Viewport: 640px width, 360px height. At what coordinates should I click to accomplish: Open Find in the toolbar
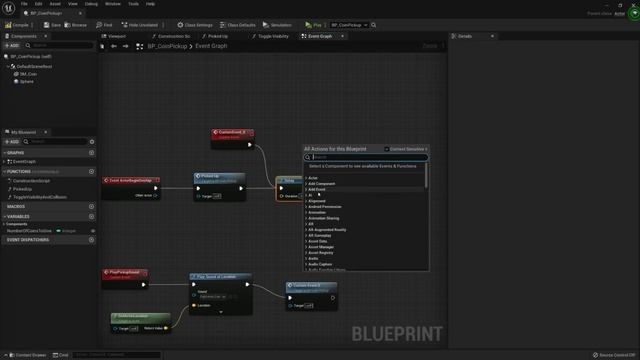(x=104, y=25)
